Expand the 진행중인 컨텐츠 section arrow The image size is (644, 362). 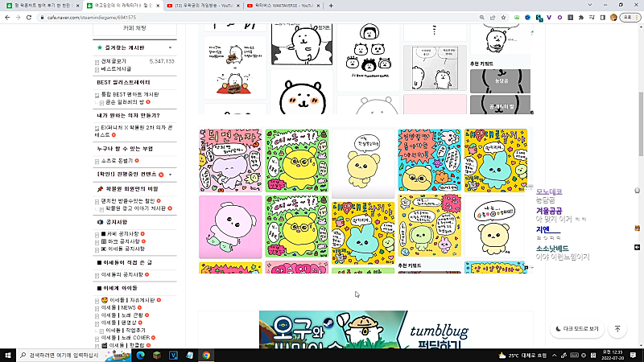tap(170, 175)
